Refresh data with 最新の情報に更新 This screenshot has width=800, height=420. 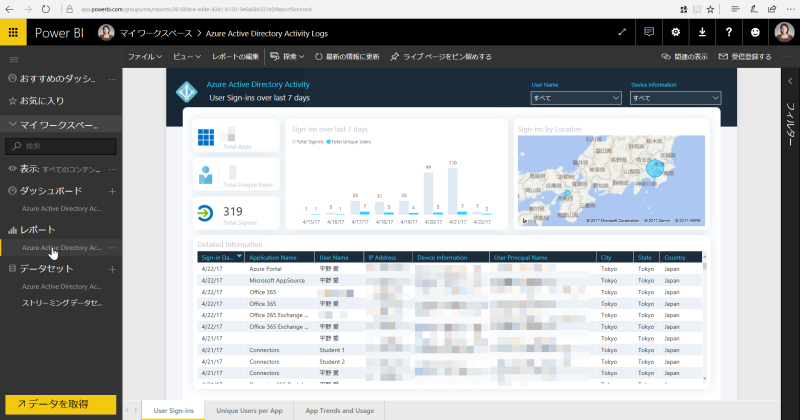point(347,57)
